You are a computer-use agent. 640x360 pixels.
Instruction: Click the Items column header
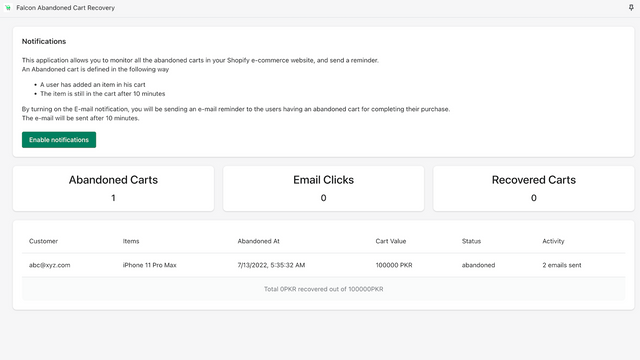tap(131, 241)
